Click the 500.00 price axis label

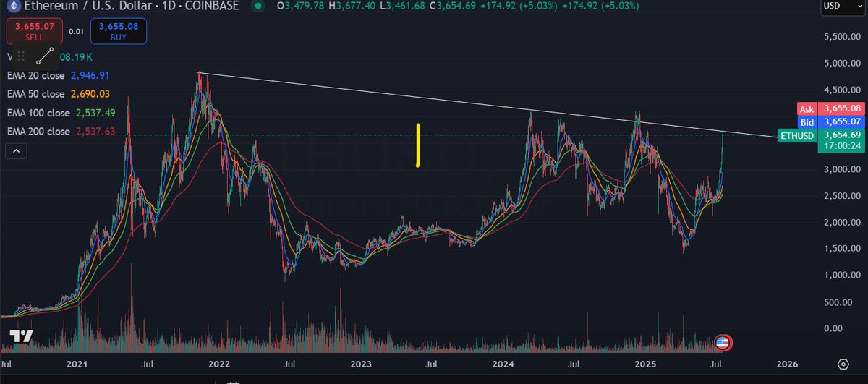click(x=840, y=302)
